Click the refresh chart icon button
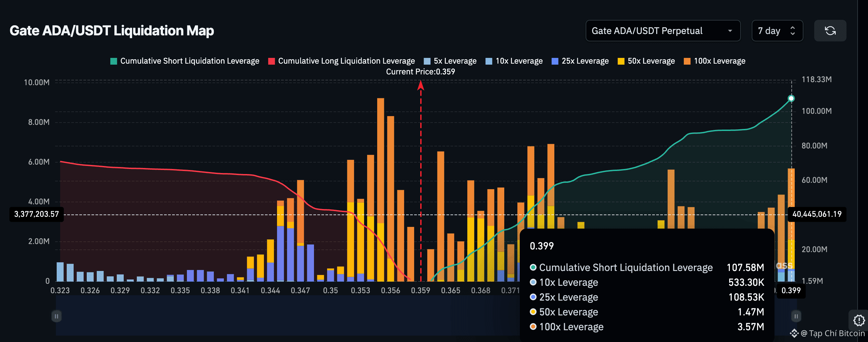Image resolution: width=868 pixels, height=342 pixels. tap(830, 31)
